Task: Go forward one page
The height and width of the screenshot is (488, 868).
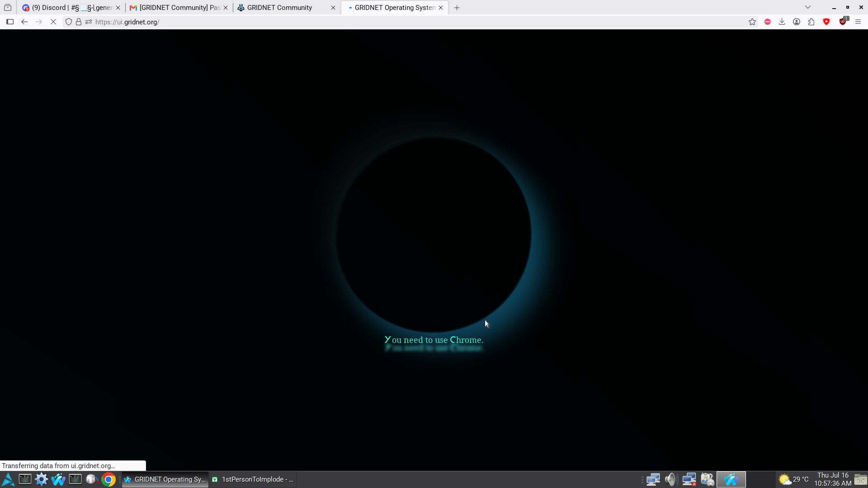Action: [39, 22]
